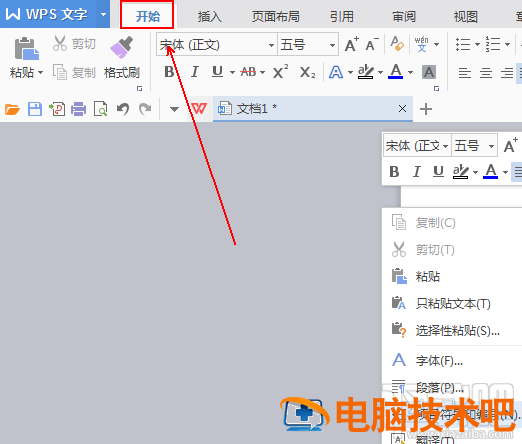Toggle Bold in the mini toolbar

pyautogui.click(x=394, y=172)
